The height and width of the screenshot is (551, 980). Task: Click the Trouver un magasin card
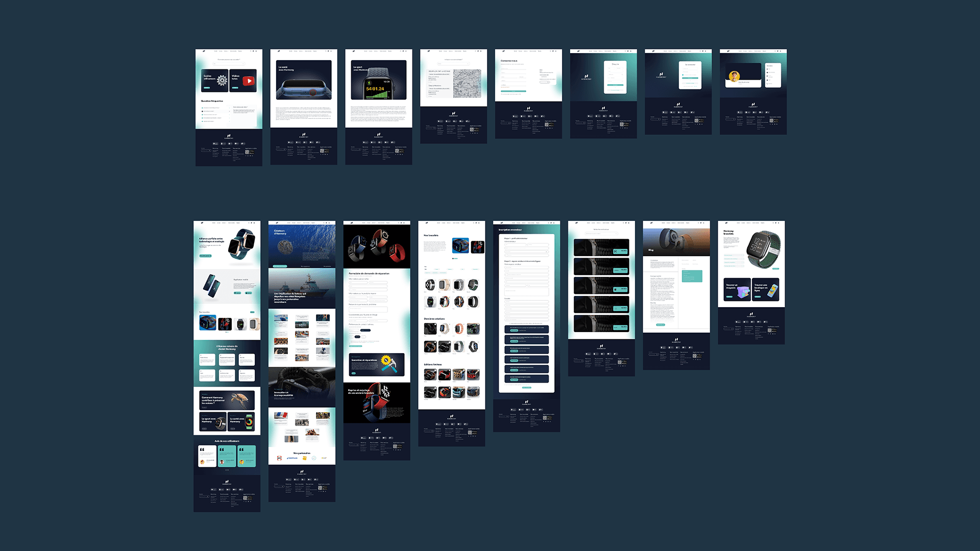tap(737, 289)
